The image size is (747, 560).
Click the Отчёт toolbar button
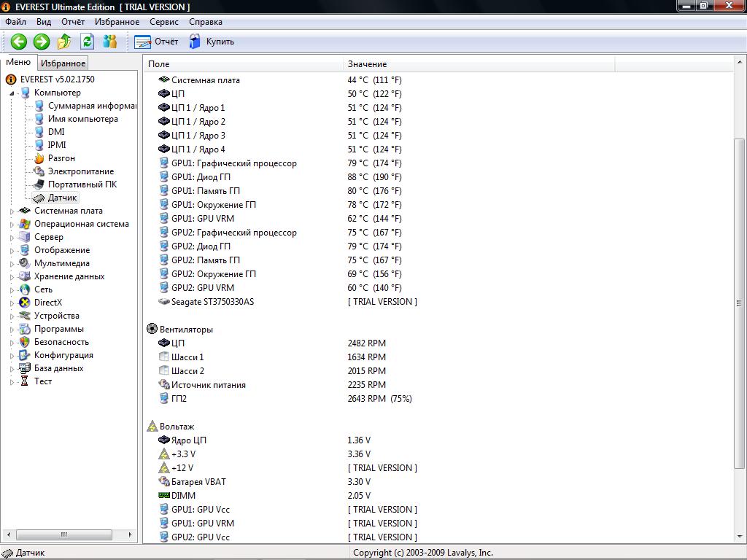(157, 42)
